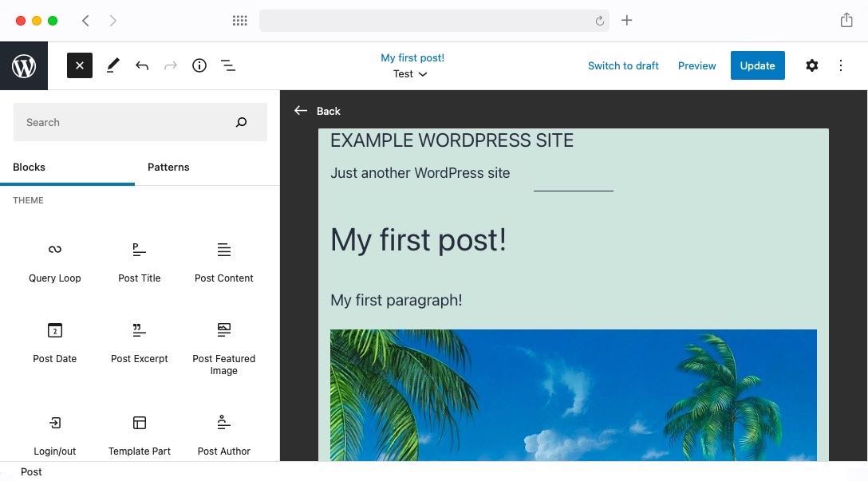The height and width of the screenshot is (481, 868).
Task: Insert the Query Loop block
Action: (54, 259)
